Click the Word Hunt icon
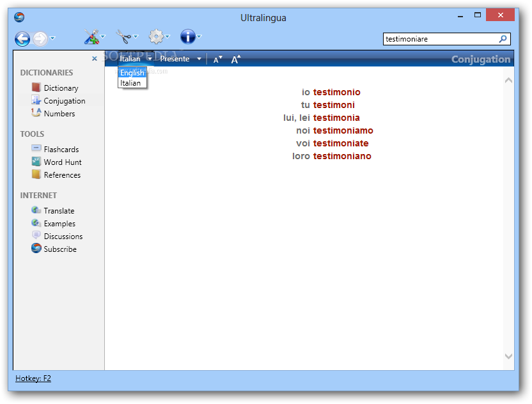Screen dimensions: 532x404 click(36, 162)
